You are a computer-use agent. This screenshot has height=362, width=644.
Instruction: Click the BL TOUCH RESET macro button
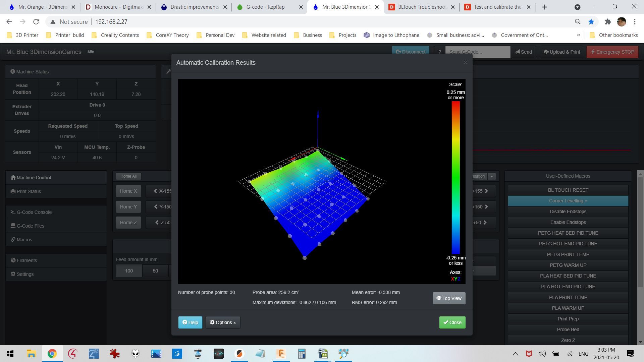click(568, 190)
